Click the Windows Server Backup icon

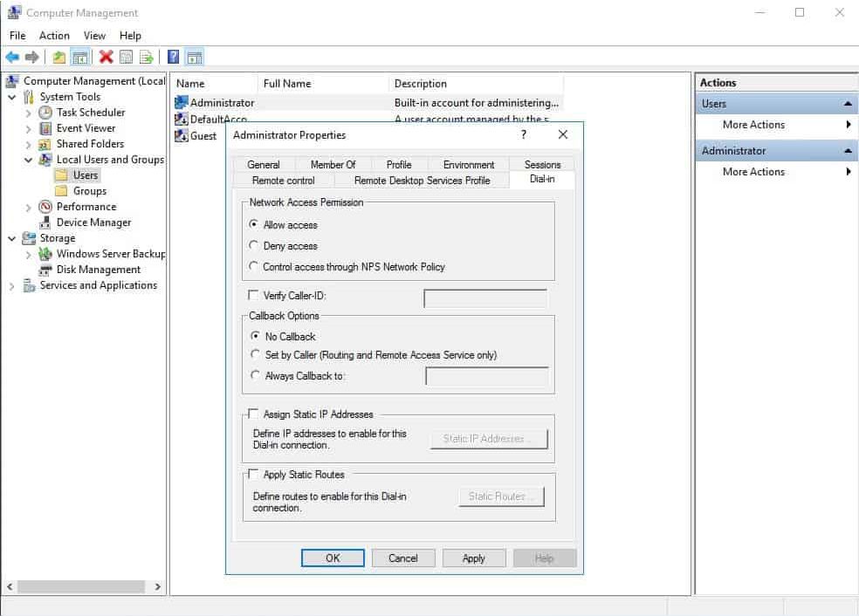[45, 254]
